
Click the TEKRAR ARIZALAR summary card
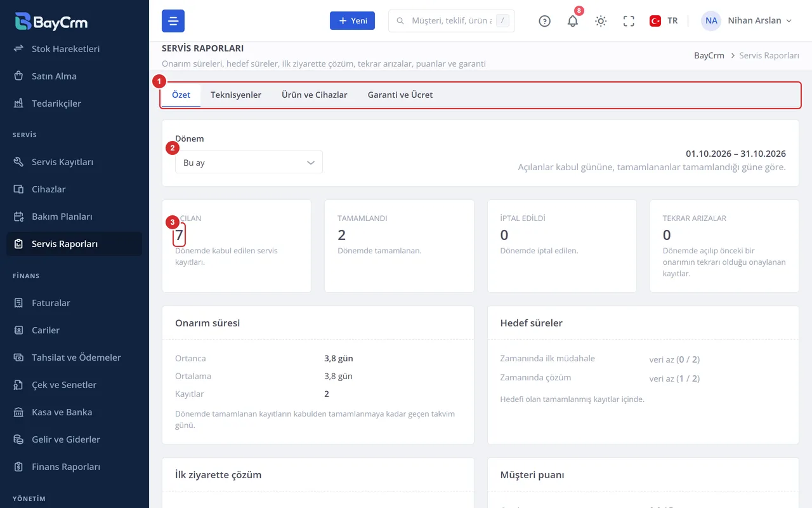click(724, 246)
